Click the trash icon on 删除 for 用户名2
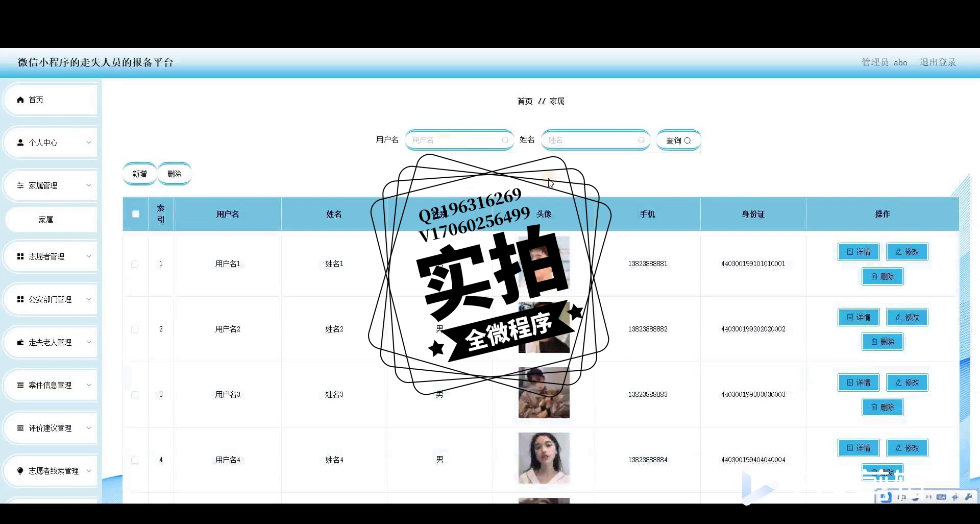The width and height of the screenshot is (980, 524). coord(874,342)
